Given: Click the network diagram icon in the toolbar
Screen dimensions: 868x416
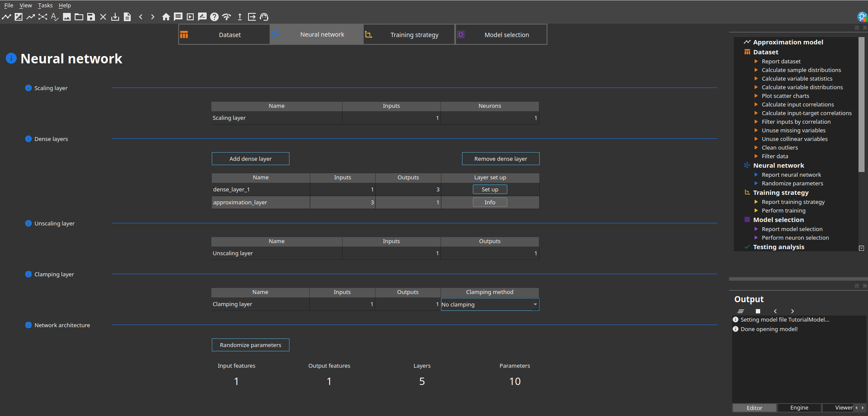Looking at the screenshot, I should [43, 17].
